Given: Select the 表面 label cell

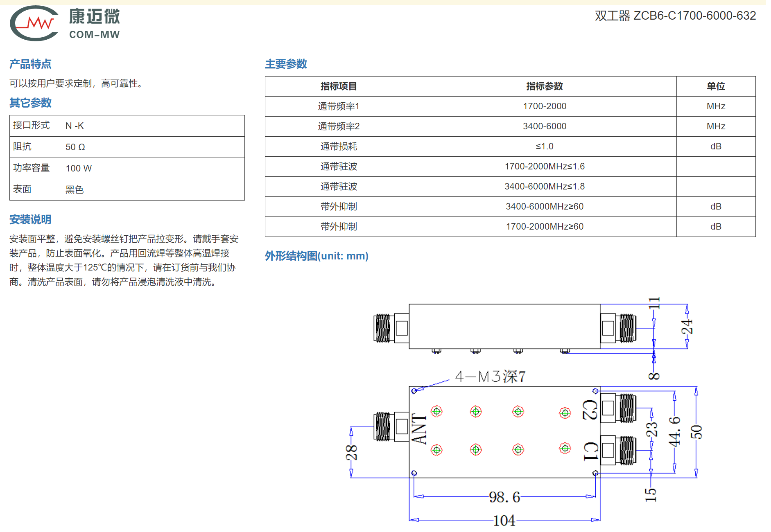Looking at the screenshot, I should 36,189.
